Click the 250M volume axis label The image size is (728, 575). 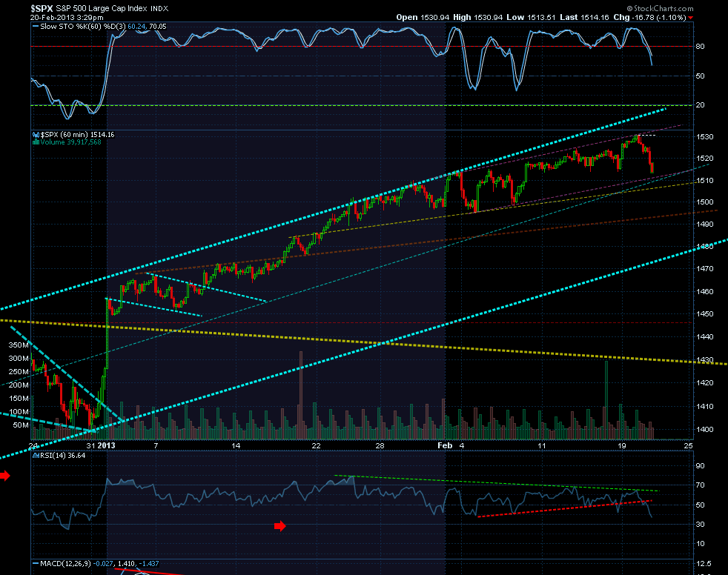19,372
